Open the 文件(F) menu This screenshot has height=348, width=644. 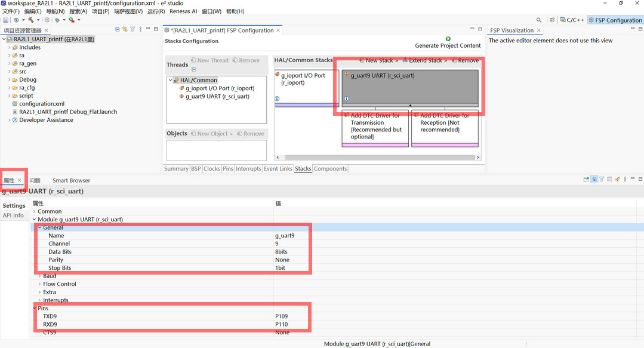point(11,11)
